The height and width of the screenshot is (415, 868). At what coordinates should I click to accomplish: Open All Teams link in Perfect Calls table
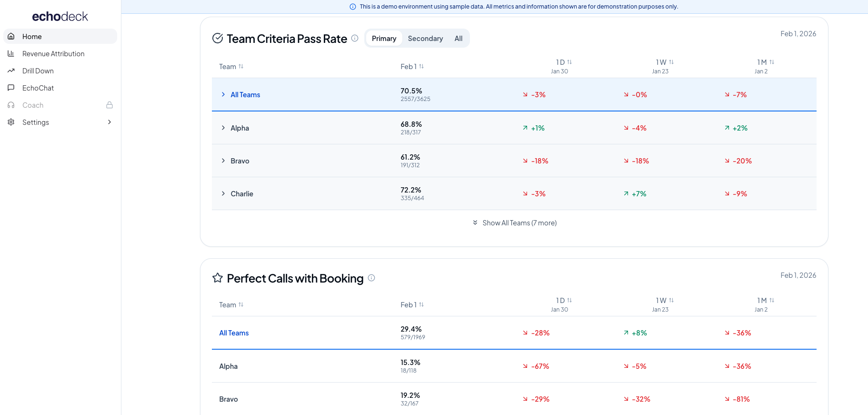click(234, 333)
